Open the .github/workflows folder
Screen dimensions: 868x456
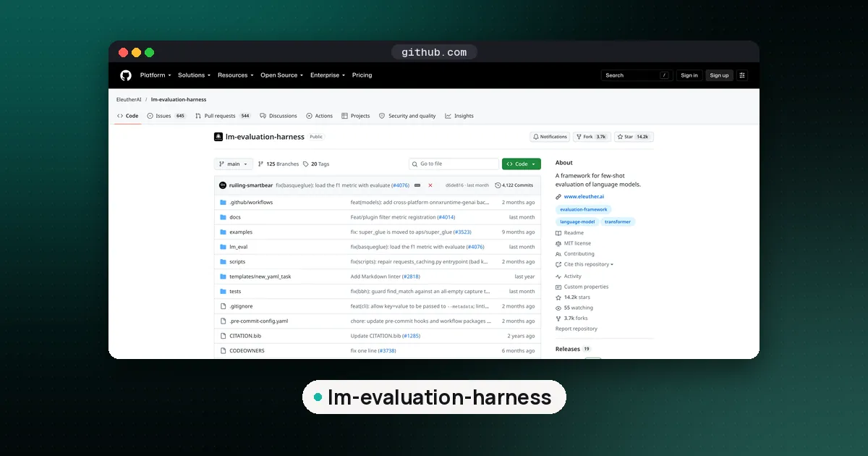pos(251,203)
